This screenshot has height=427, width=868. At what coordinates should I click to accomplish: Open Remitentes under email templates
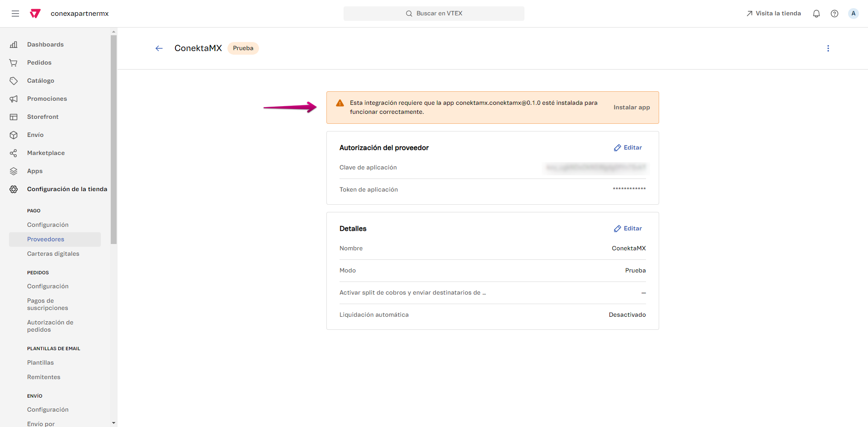(43, 377)
